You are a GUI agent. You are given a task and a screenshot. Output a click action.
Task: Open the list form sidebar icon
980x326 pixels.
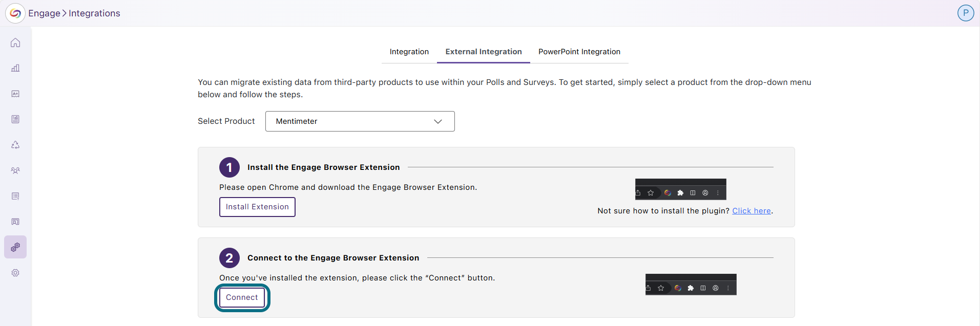[x=15, y=196]
